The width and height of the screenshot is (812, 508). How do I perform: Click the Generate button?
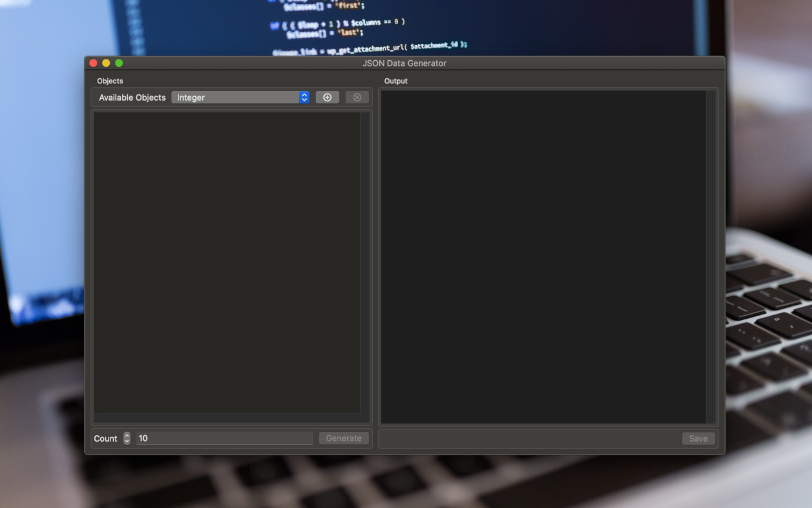[x=344, y=438]
